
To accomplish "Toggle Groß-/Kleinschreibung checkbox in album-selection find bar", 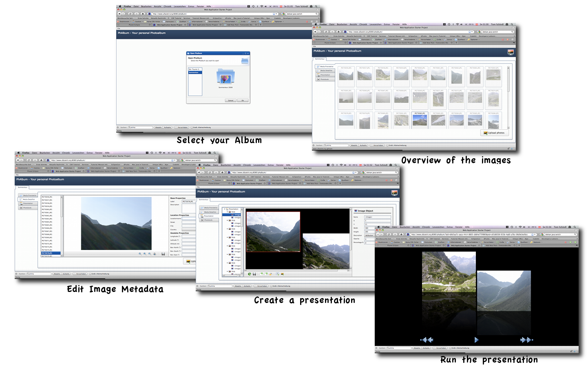I will [192, 127].
